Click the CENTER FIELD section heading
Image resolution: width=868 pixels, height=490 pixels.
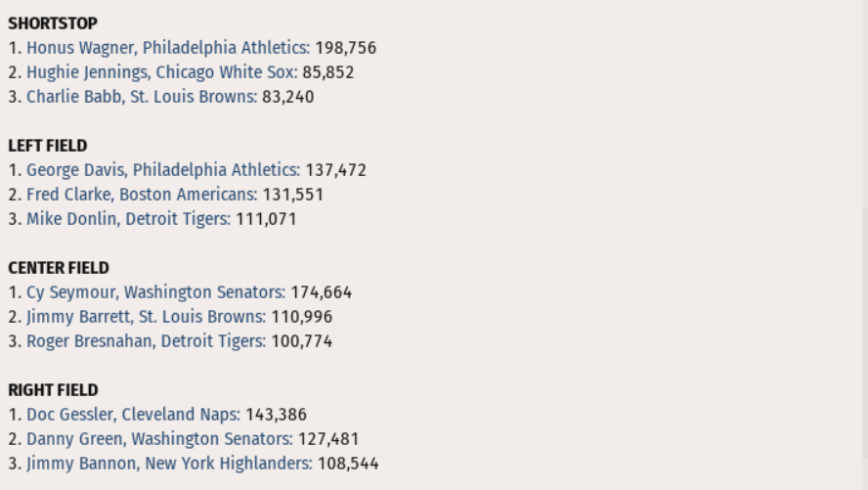click(x=59, y=268)
